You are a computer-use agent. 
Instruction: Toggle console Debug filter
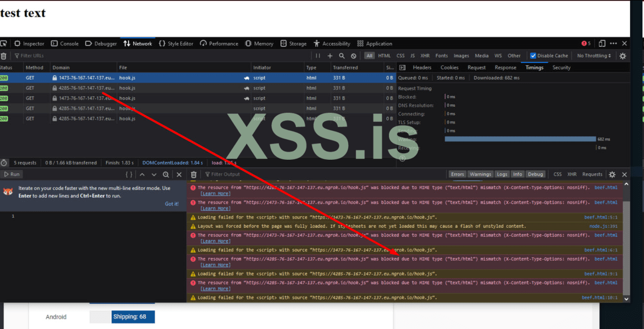(x=536, y=174)
